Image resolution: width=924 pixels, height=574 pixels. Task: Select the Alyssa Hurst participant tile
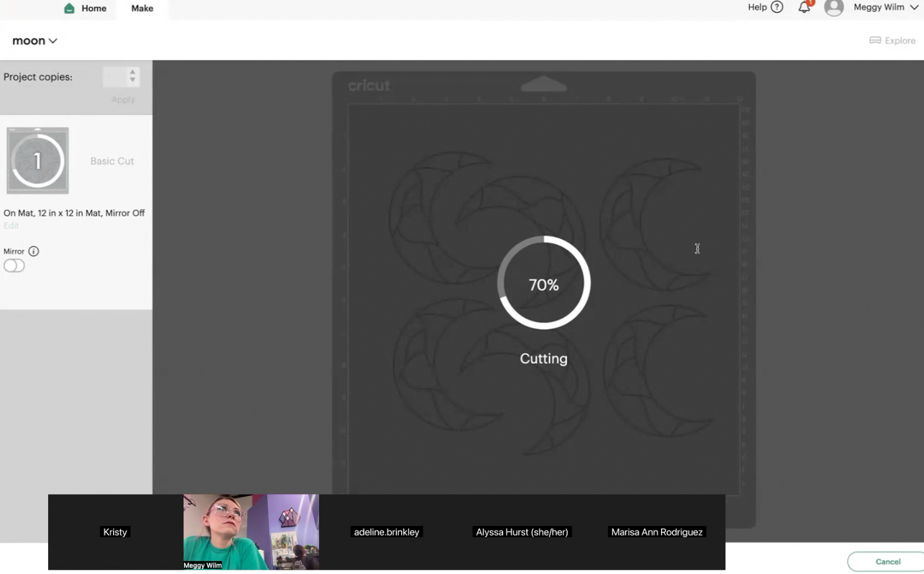[522, 532]
